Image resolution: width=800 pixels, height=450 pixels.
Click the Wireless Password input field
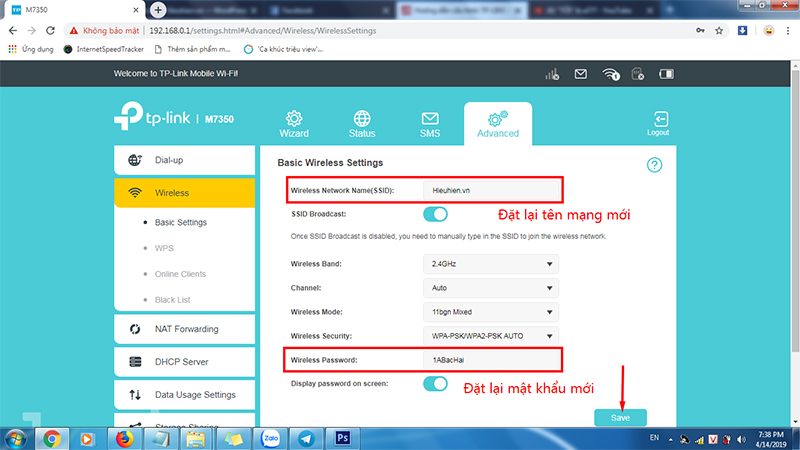click(x=490, y=359)
